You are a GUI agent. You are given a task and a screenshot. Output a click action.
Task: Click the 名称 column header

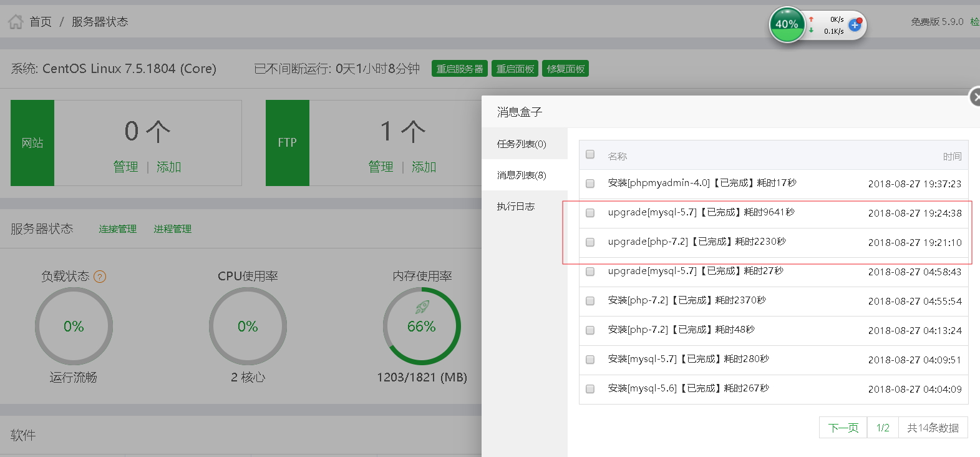tap(618, 156)
